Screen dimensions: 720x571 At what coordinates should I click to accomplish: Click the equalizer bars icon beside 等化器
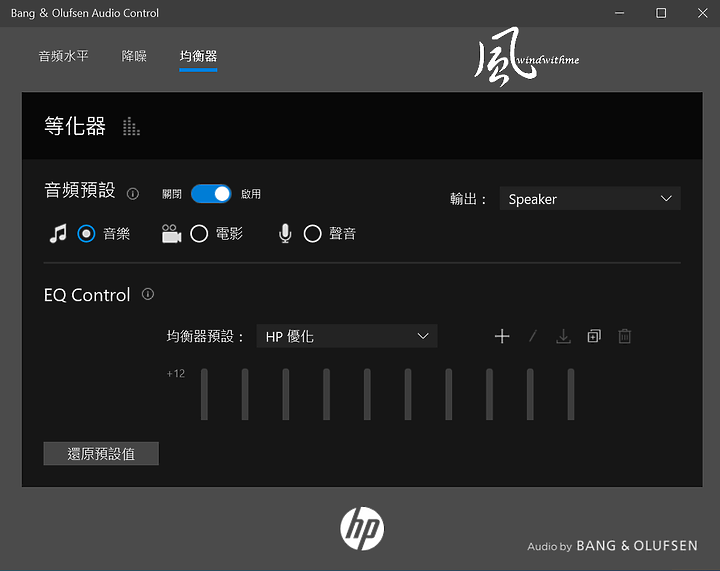(131, 127)
